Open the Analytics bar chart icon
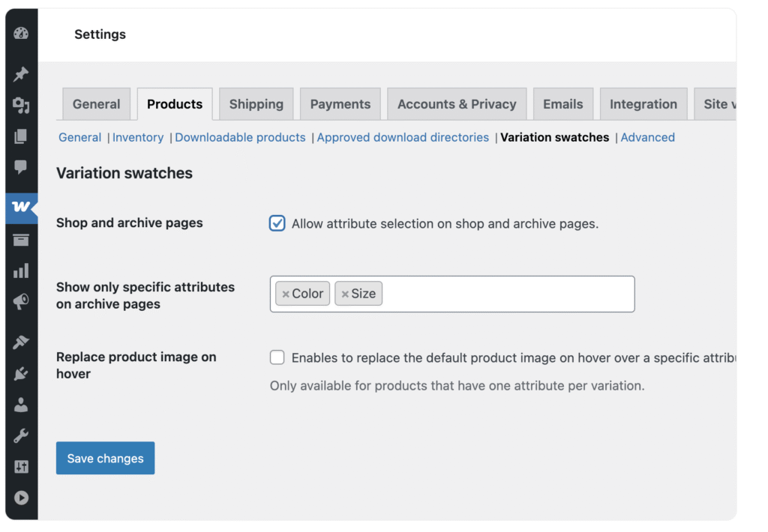This screenshot has width=768, height=532. click(21, 270)
